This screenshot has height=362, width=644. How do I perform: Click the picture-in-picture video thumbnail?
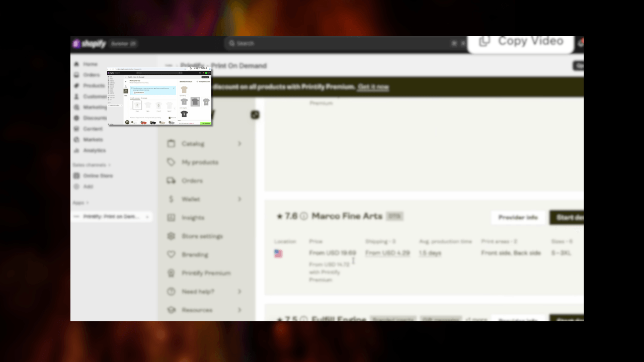click(159, 96)
